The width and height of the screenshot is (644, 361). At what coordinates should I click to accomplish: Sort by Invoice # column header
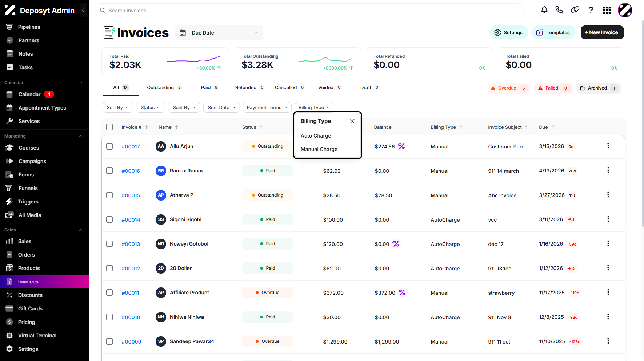pos(135,127)
